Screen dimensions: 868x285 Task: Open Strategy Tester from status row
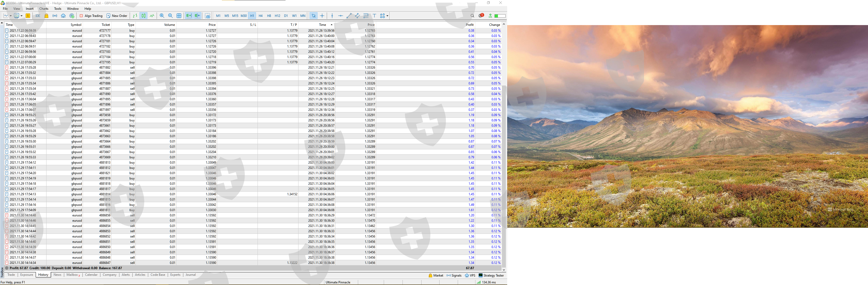pyautogui.click(x=491, y=275)
